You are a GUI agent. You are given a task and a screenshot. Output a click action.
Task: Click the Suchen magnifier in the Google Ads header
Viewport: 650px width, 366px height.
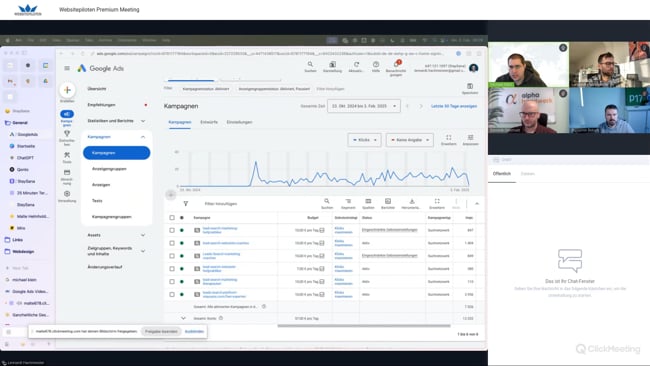[310, 65]
